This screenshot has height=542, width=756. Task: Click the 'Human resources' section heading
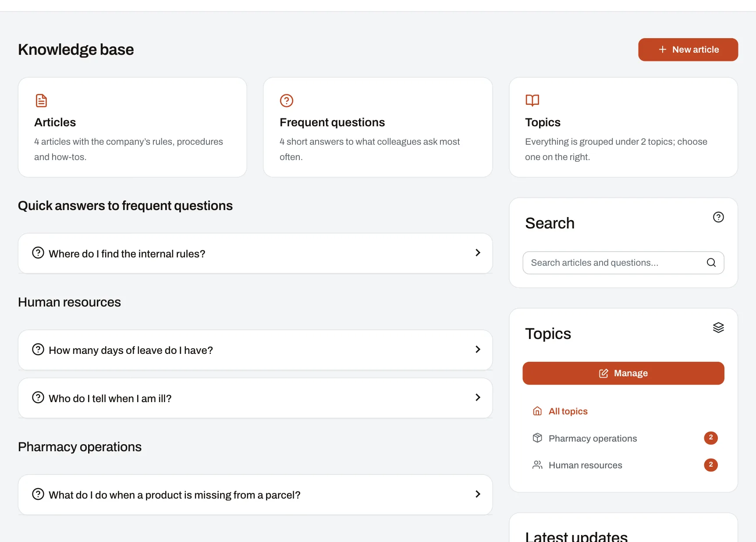[69, 302]
